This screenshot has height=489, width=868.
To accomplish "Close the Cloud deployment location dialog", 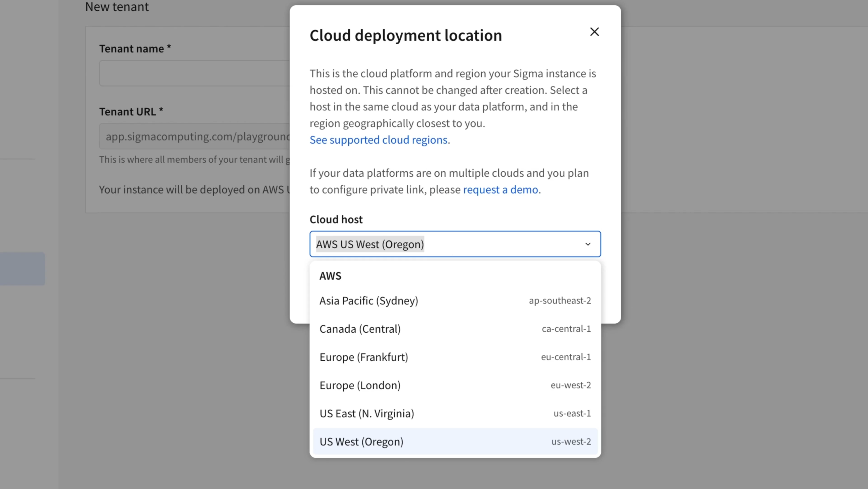I will coord(595,32).
